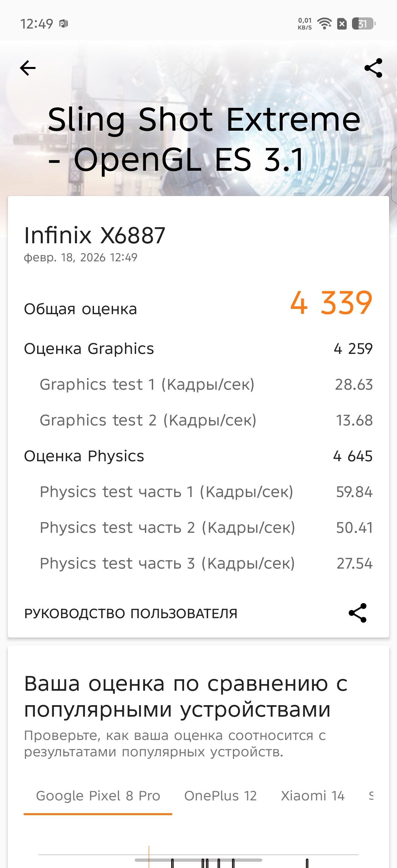Tap the horizontal scrollbar on comparison chart
397x868 pixels.
198,860
